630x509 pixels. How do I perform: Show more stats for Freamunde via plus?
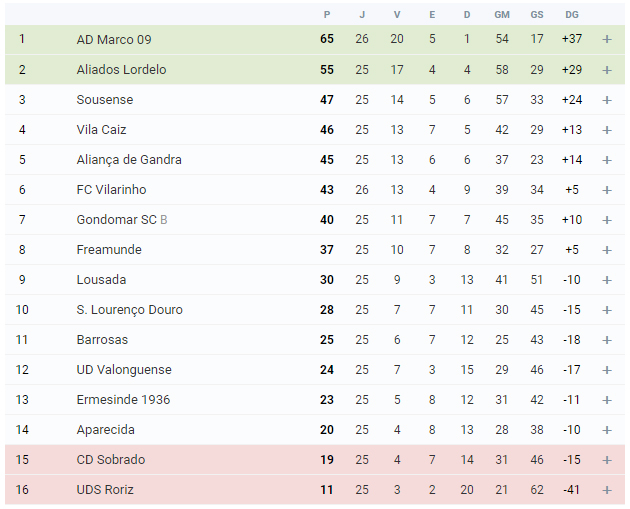click(x=607, y=250)
